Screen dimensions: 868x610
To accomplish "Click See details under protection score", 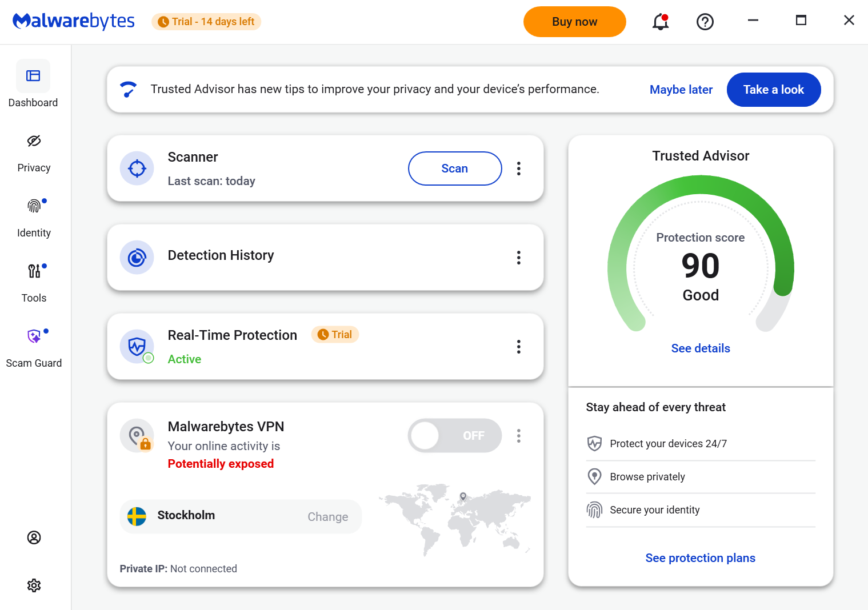I will tap(701, 348).
